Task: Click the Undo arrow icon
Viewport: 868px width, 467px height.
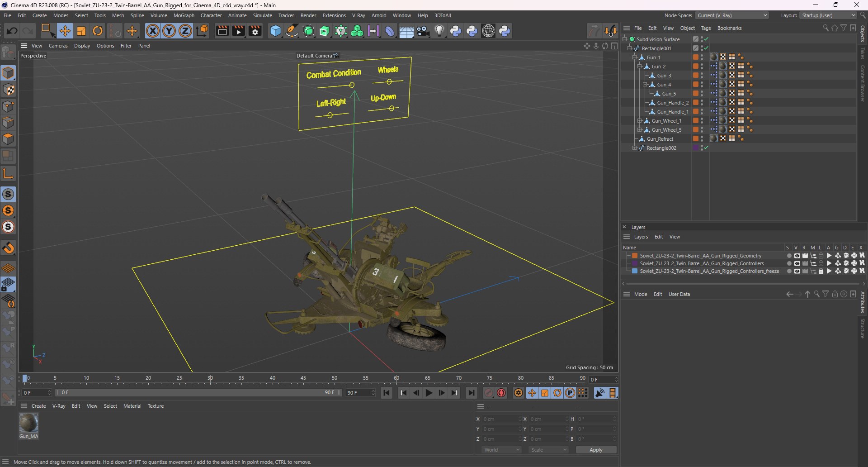Action: click(12, 31)
